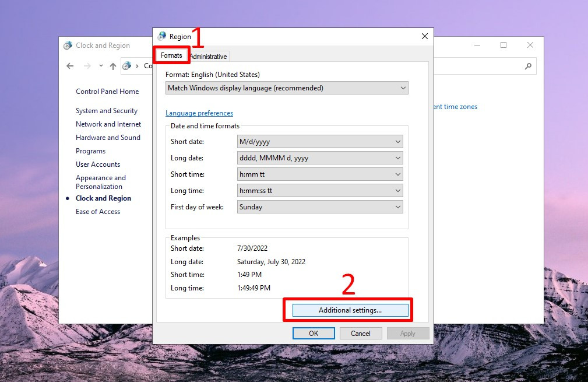Open the Short date format dropdown
Viewport: 588px width, 382px height.
click(x=399, y=141)
